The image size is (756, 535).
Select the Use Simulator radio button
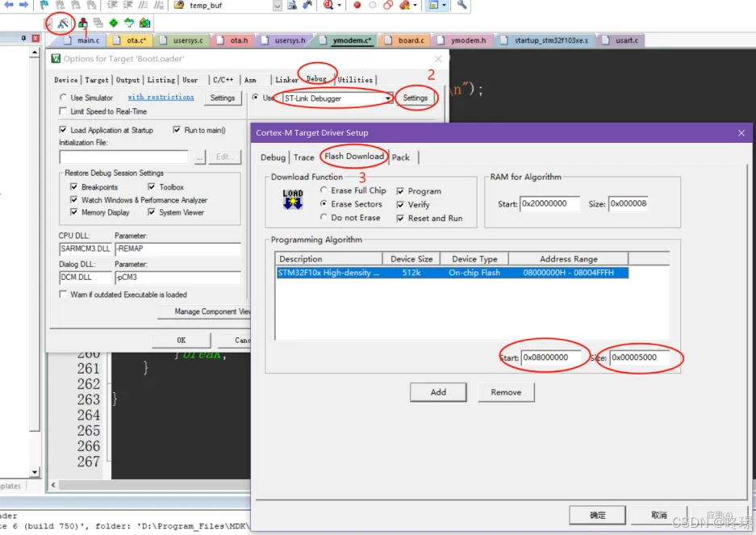pos(63,98)
